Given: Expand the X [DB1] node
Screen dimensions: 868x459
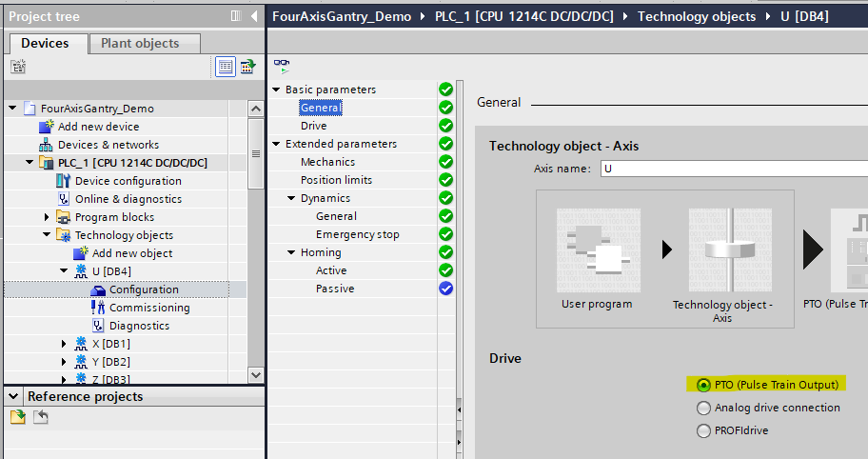Looking at the screenshot, I should pos(64,344).
